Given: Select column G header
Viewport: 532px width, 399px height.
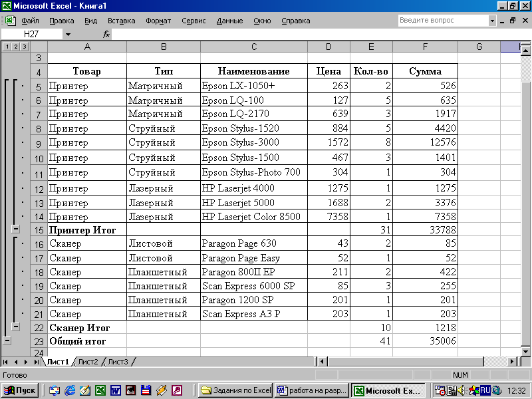Looking at the screenshot, I should click(479, 47).
